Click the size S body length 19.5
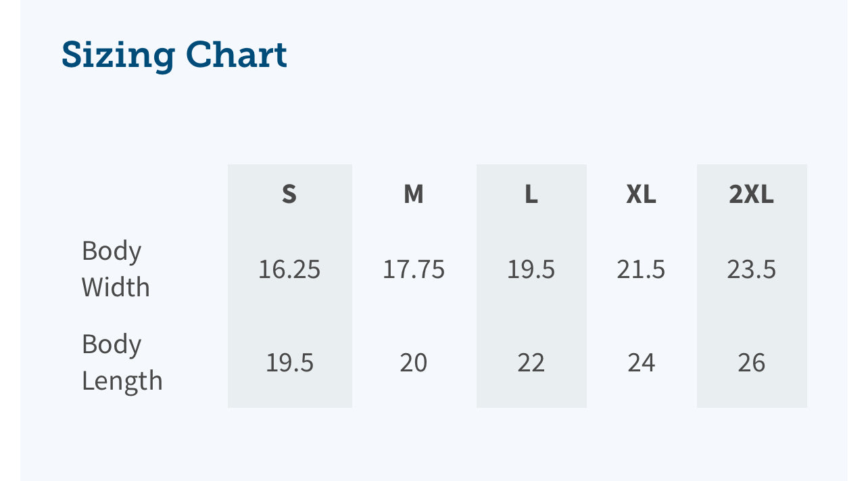This screenshot has width=868, height=481. point(289,363)
